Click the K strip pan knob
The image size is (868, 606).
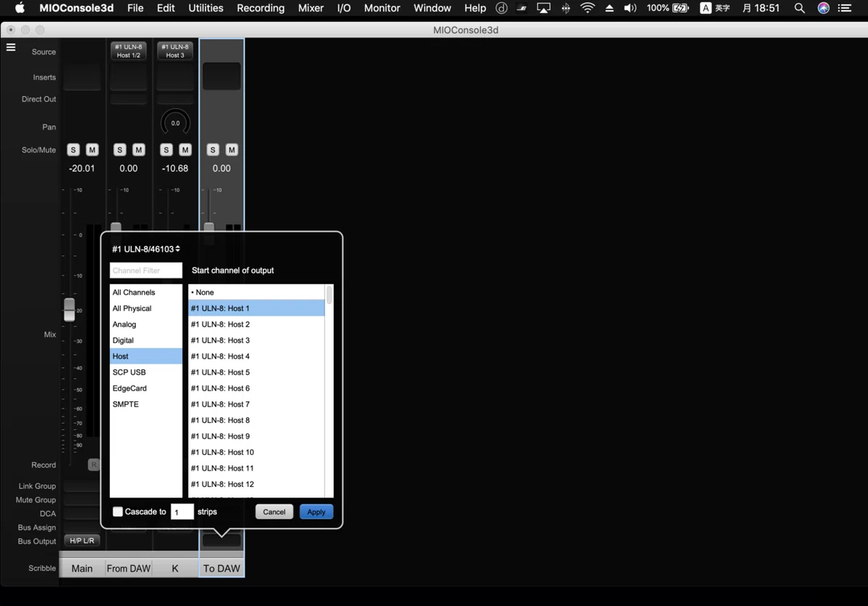click(175, 123)
